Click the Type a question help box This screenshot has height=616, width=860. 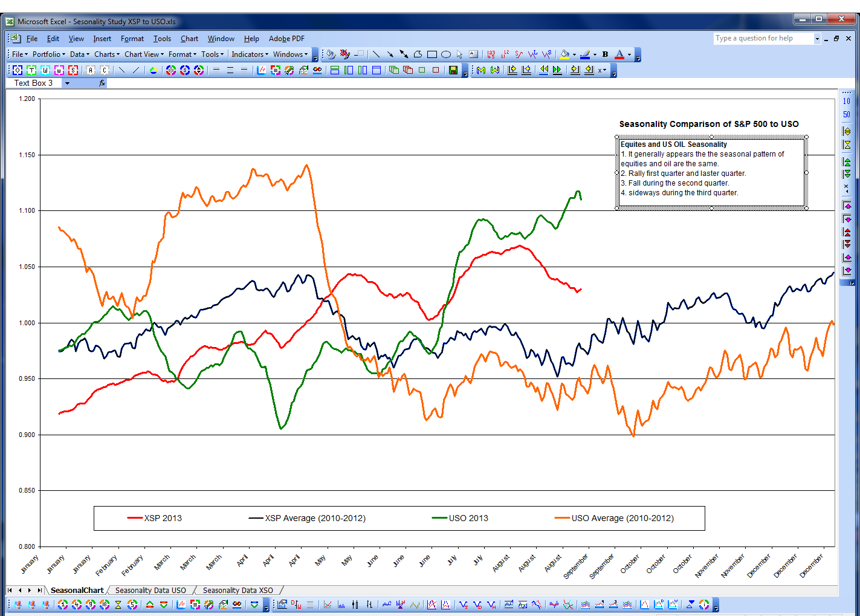tap(764, 38)
